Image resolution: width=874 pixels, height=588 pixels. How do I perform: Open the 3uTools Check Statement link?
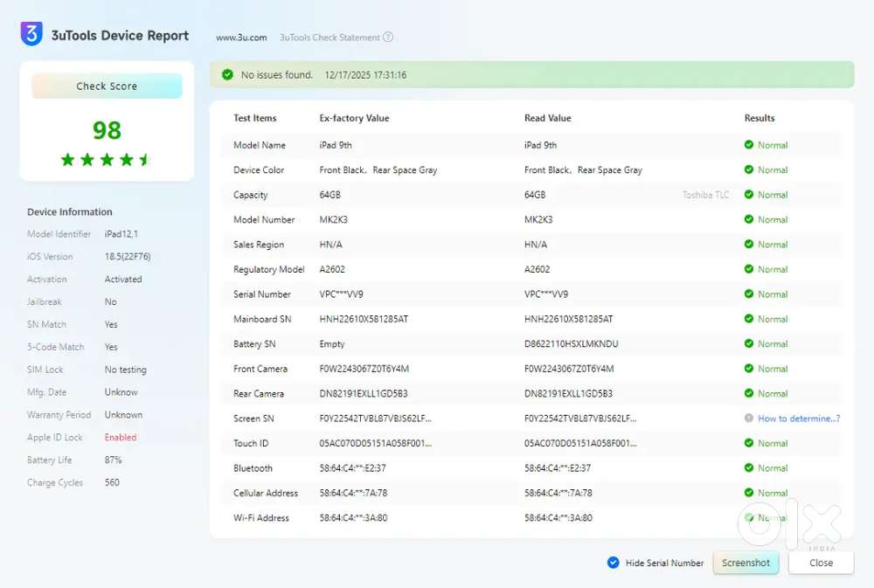point(329,38)
